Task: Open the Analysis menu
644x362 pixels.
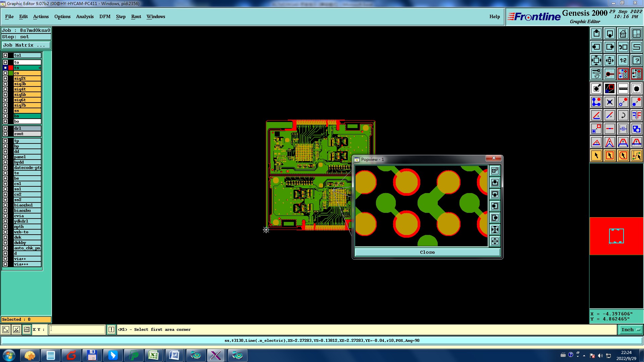Action: coord(85,16)
